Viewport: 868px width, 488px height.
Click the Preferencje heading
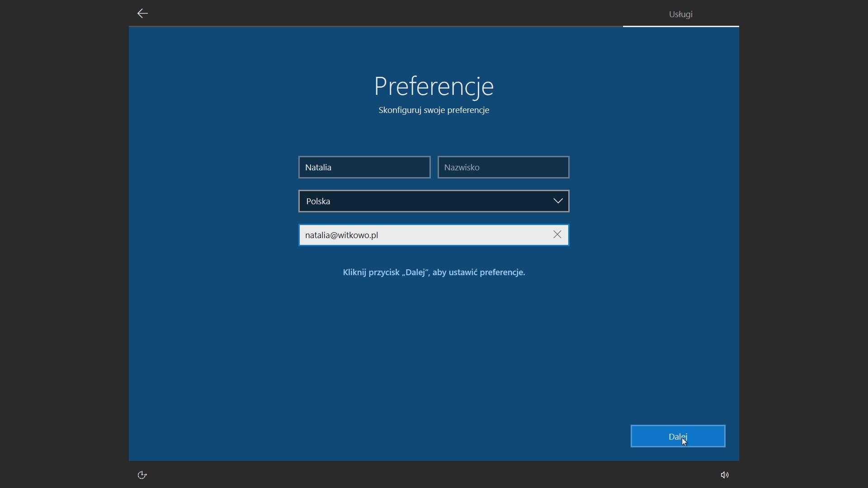pyautogui.click(x=434, y=86)
